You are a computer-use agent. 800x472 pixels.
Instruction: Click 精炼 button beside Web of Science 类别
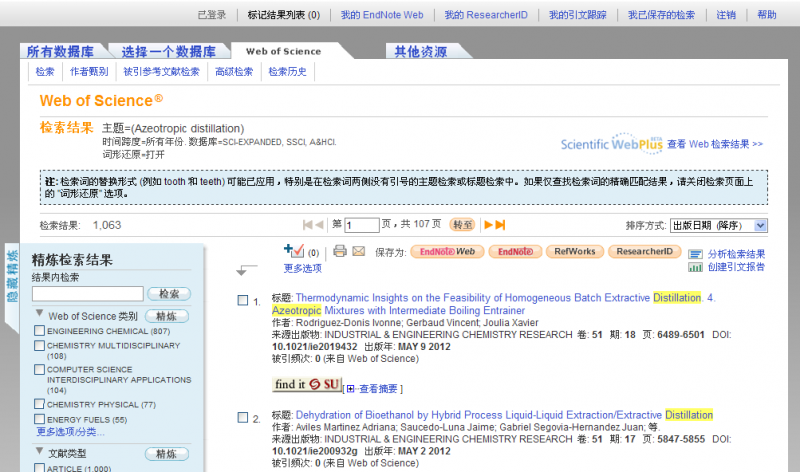pos(166,316)
